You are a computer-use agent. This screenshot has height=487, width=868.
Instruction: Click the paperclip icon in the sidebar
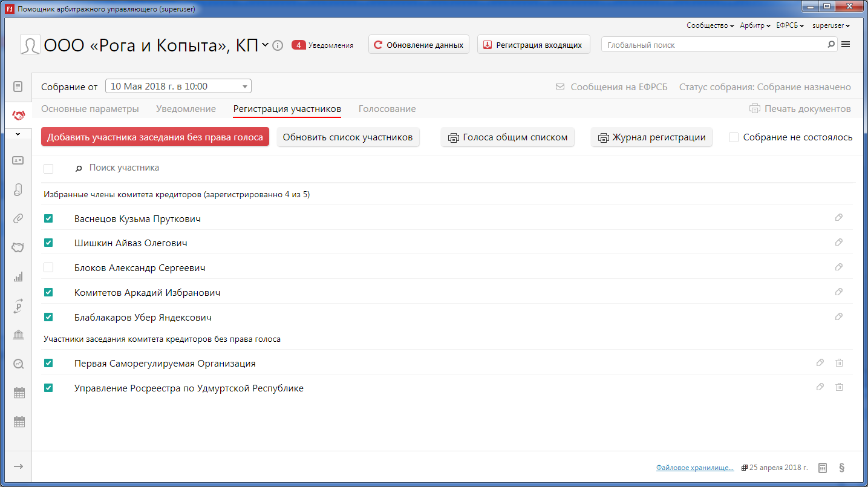pos(18,218)
